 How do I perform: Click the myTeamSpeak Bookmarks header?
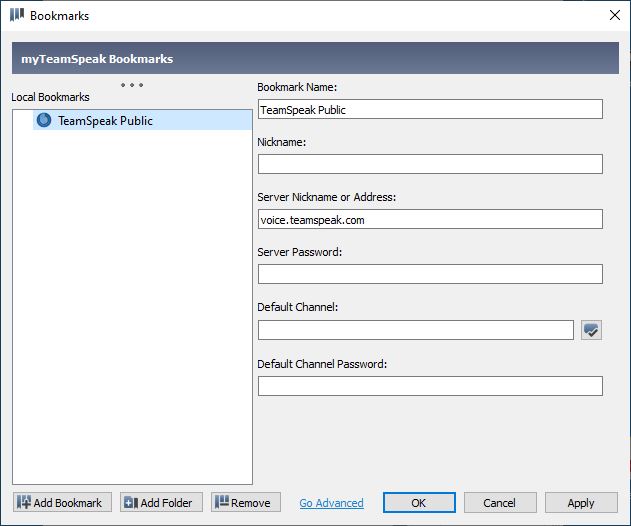coord(315,58)
